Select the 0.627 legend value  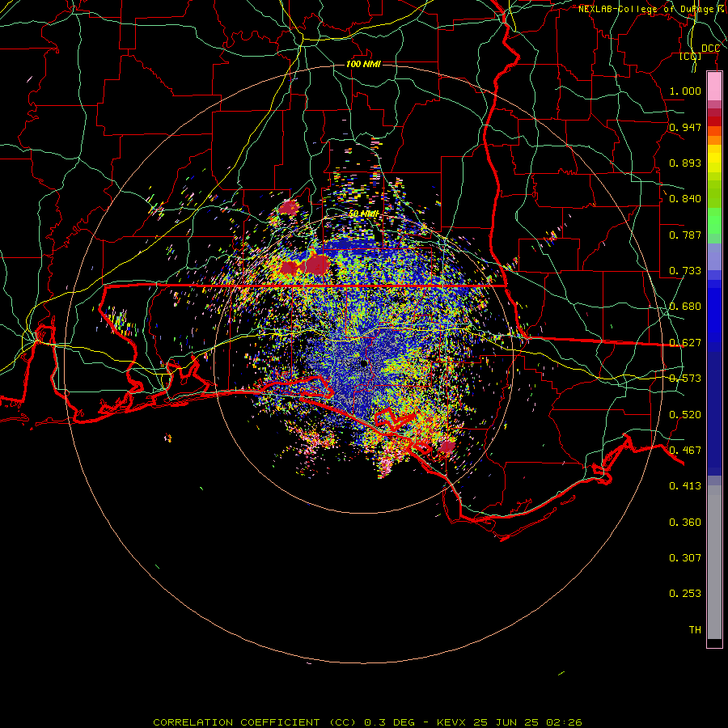(685, 343)
